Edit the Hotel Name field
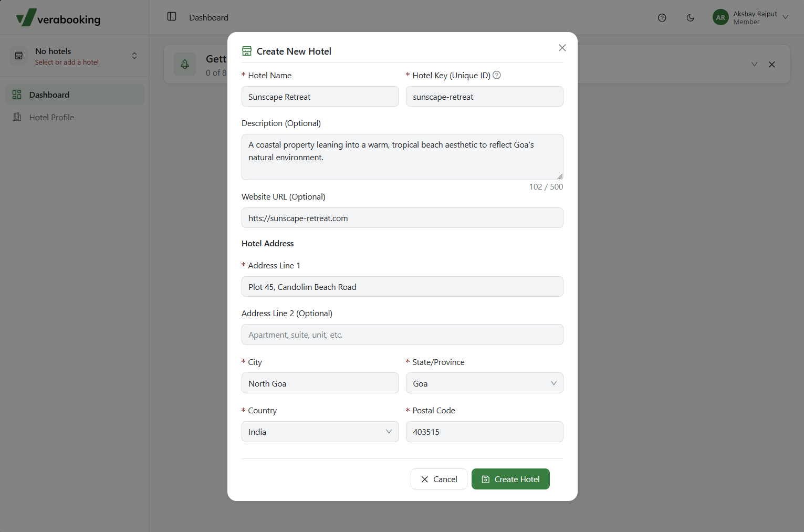804x532 pixels. point(320,97)
